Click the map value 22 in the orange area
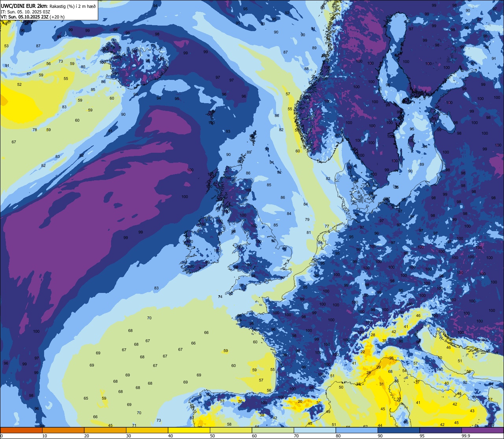Image resolution: width=504 pixels, height=439 pixels. (363, 352)
